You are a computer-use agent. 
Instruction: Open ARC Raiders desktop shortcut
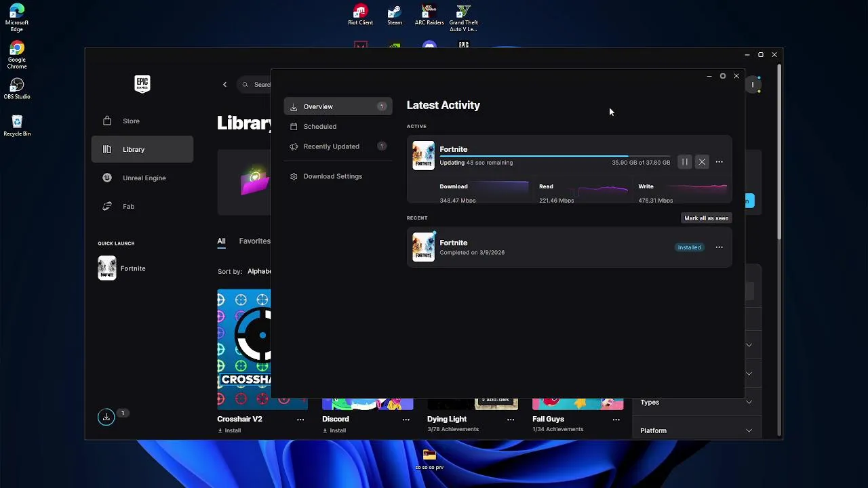click(429, 16)
